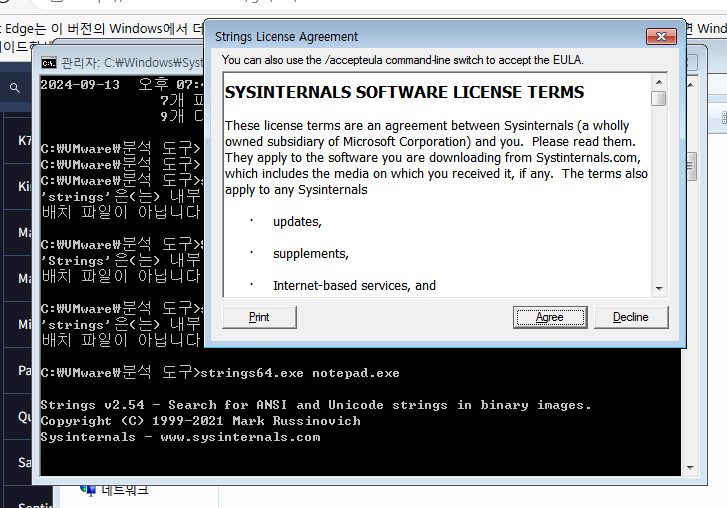
Task: Click the license text scroll-down arrow
Action: point(659,288)
